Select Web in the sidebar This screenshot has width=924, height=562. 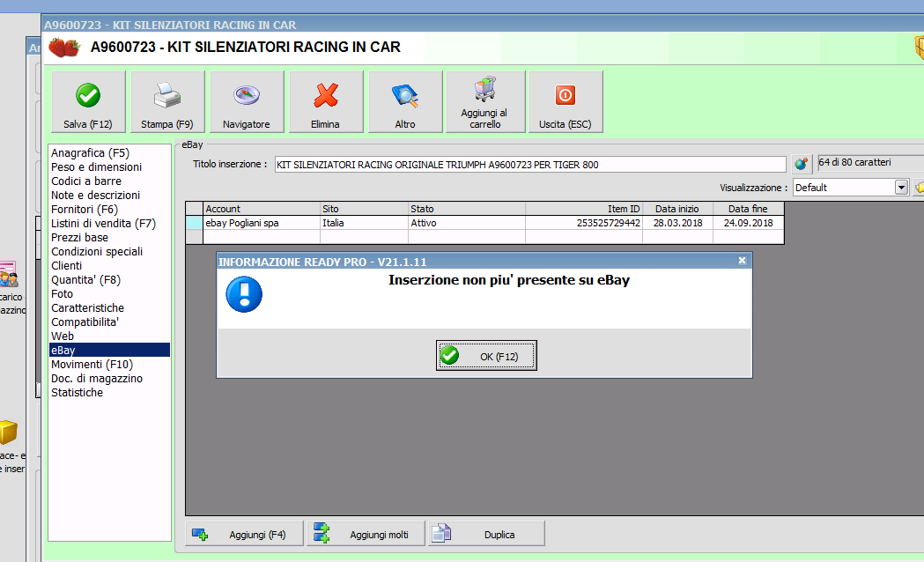point(109,336)
